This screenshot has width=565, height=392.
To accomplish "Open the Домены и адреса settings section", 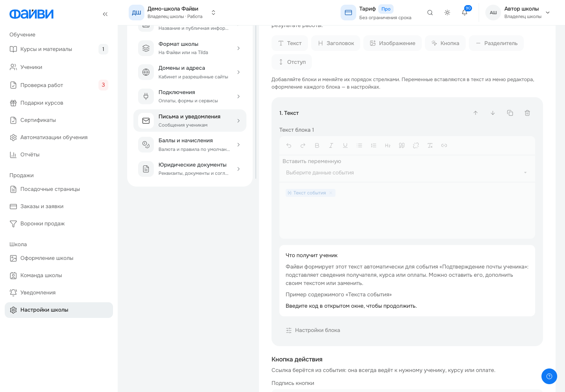I will coord(190,72).
